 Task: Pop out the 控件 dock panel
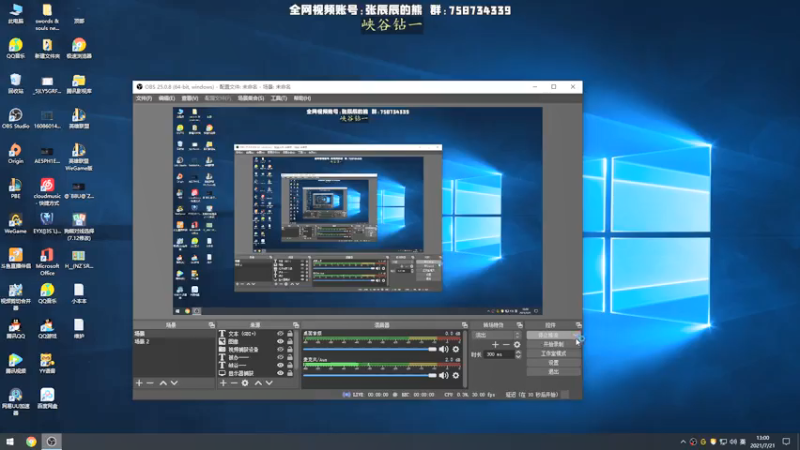pos(578,325)
